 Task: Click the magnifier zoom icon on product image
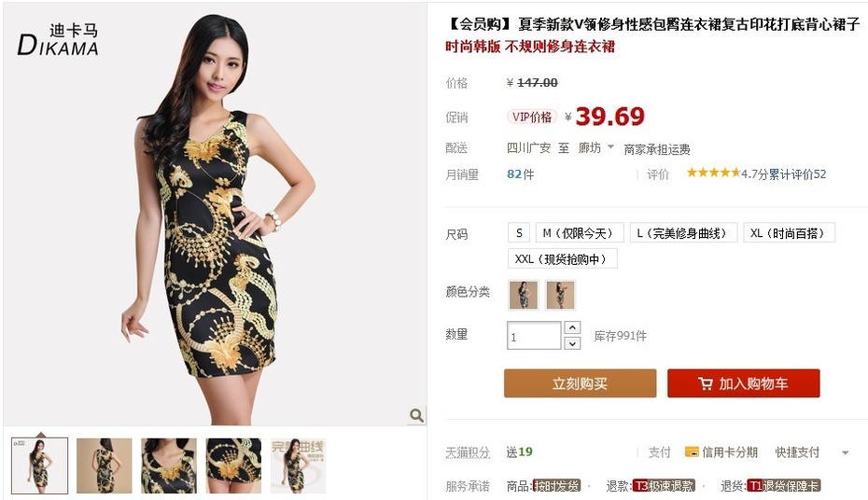coord(416,415)
